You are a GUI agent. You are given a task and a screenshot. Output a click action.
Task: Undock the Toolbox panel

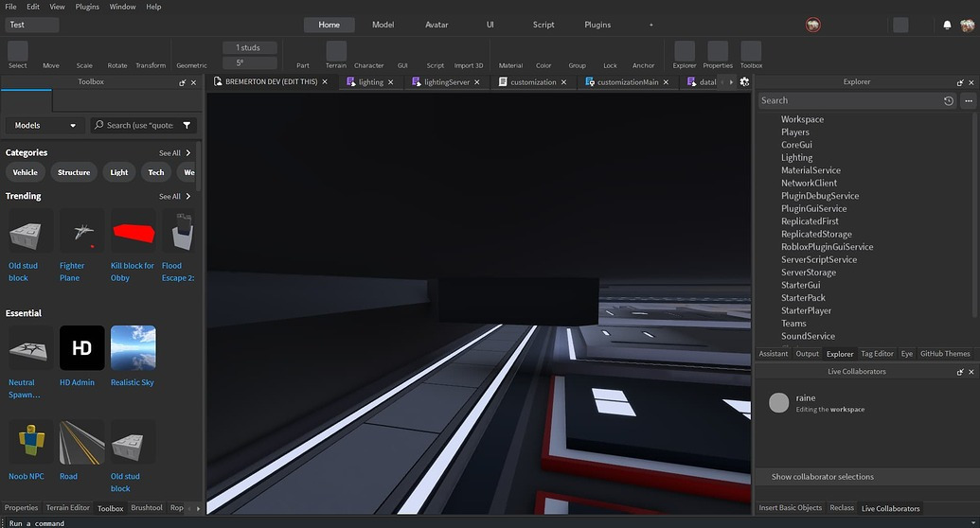(x=183, y=82)
